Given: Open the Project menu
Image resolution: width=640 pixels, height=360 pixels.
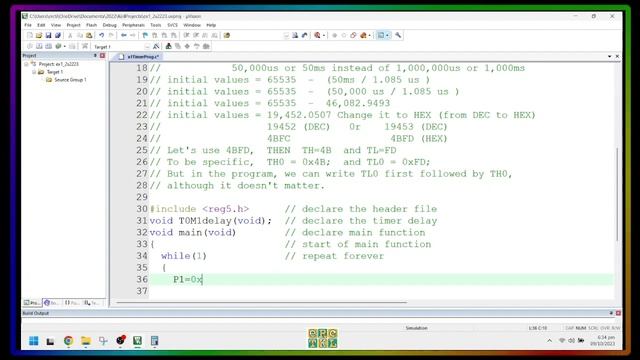Looking at the screenshot, I should [x=73, y=25].
